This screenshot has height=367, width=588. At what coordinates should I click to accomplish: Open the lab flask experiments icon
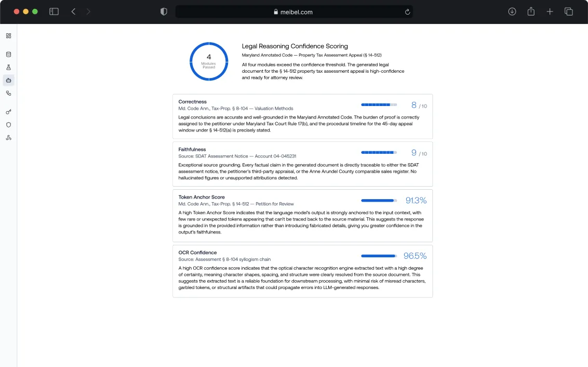coord(8,67)
